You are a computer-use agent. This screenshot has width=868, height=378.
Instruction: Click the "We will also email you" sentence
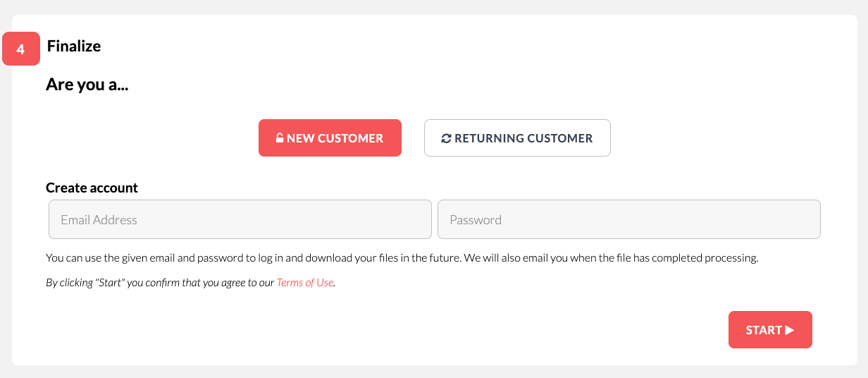(611, 258)
